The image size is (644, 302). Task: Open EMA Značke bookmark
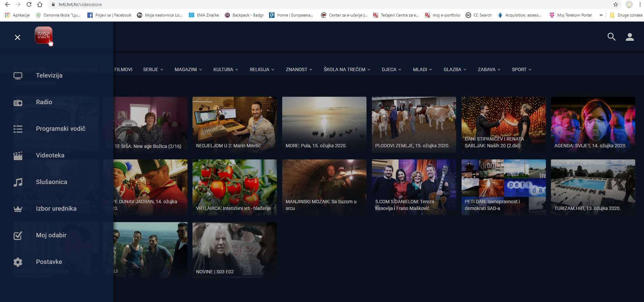pos(204,15)
